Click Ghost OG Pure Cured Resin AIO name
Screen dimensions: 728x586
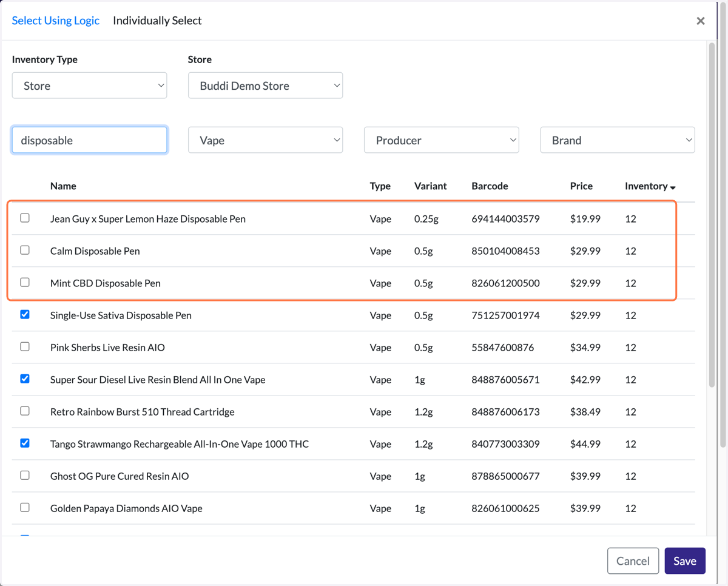[120, 476]
